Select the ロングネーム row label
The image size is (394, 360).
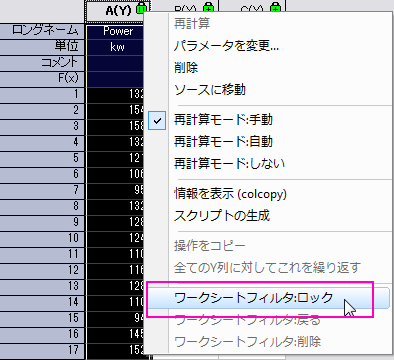click(x=43, y=31)
